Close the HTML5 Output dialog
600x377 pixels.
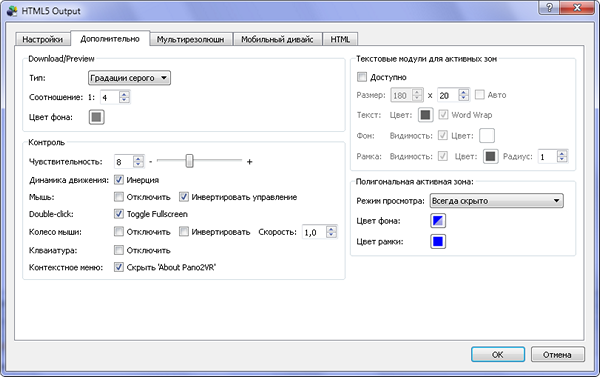pyautogui.click(x=577, y=8)
